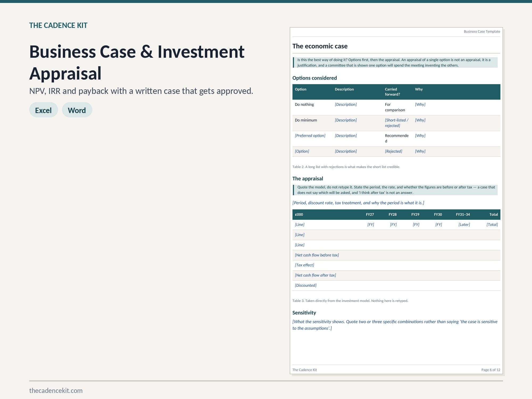The height and width of the screenshot is (399, 532).
Task: Open the thecadencekit.com link
Action: pyautogui.click(x=56, y=390)
